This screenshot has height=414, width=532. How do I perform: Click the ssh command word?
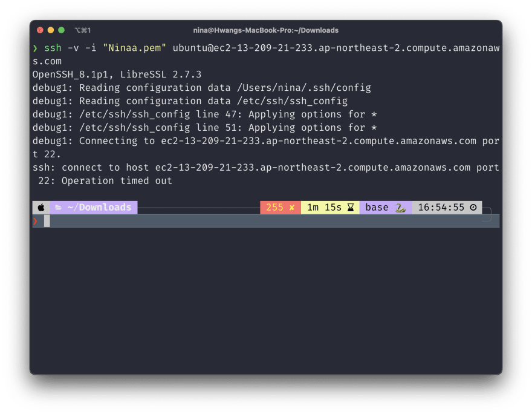(x=53, y=48)
